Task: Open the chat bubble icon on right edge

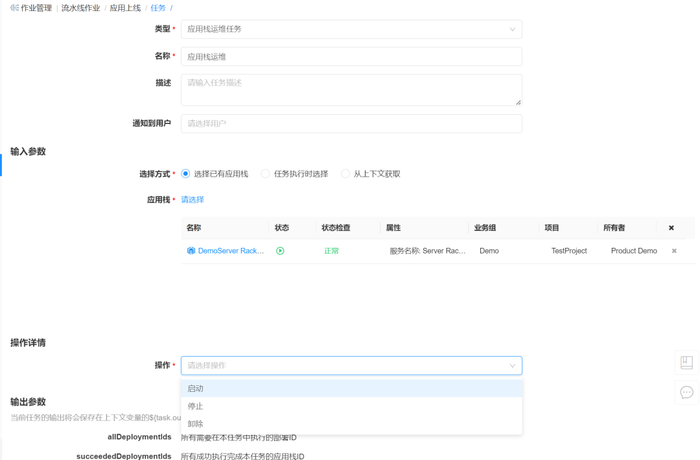Action: click(x=686, y=392)
